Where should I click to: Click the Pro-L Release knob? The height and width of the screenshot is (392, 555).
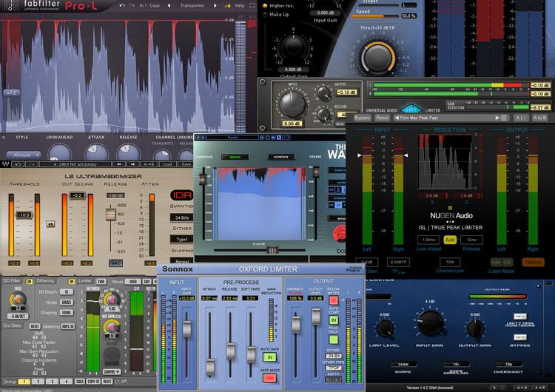point(129,153)
